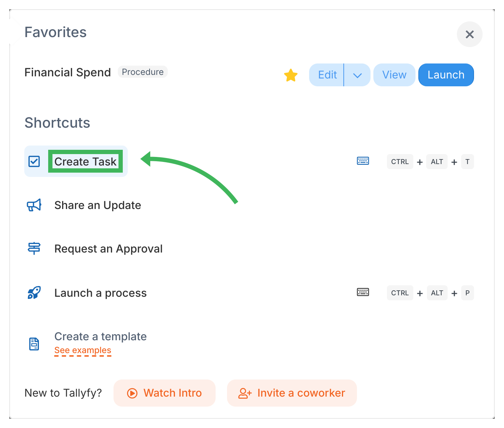This screenshot has width=504, height=428.
Task: Toggle the checkbox icon next to Create Task
Action: (x=34, y=161)
